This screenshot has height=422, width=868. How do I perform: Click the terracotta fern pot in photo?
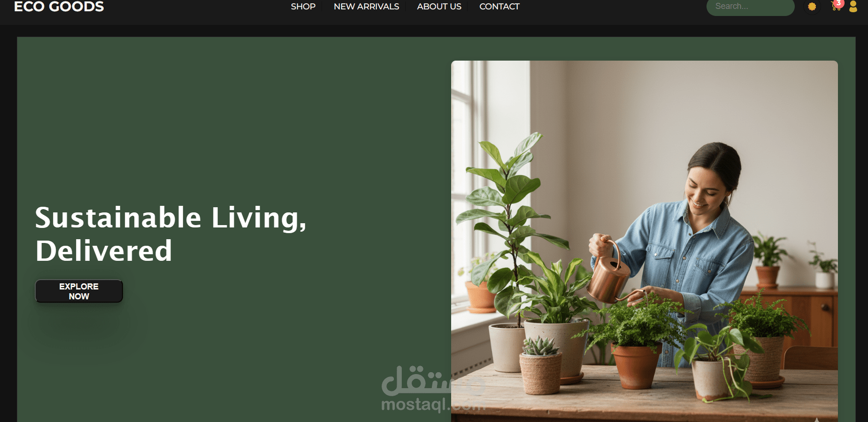click(636, 367)
